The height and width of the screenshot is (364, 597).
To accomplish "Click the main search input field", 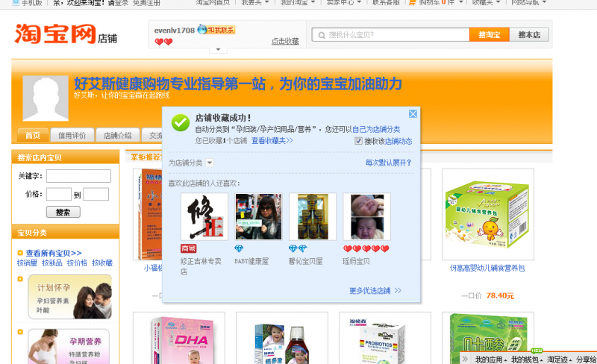I will [x=390, y=34].
